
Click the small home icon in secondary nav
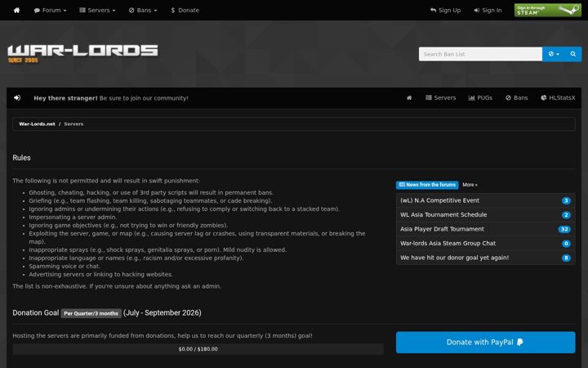click(x=409, y=97)
